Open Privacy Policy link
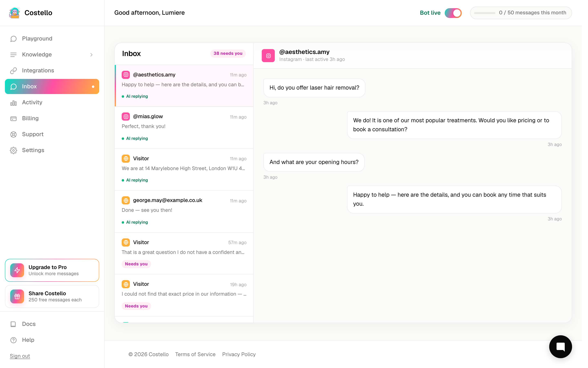Image resolution: width=588 pixels, height=368 pixels. (x=239, y=354)
